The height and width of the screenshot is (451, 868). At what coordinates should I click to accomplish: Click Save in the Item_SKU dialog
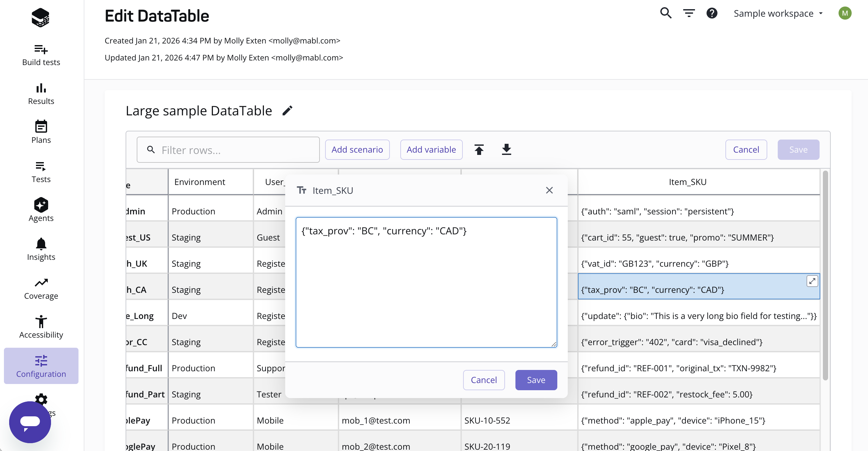536,380
